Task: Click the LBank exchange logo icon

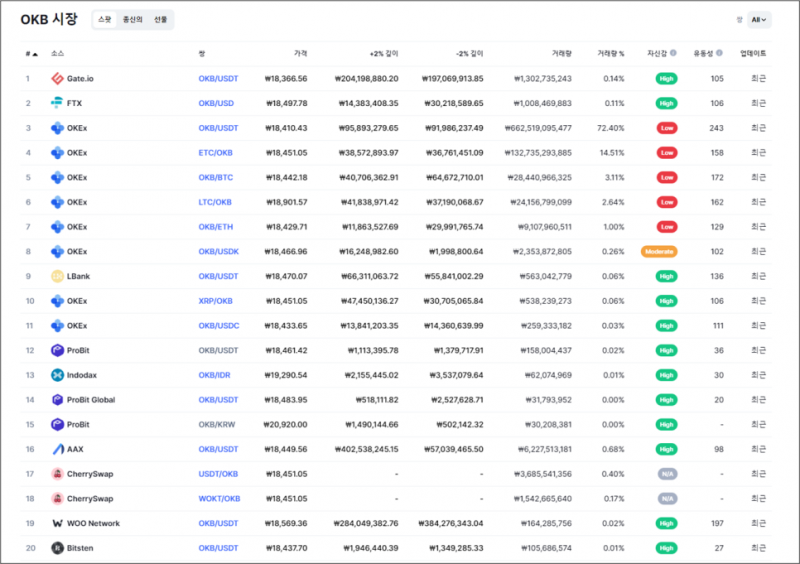Action: coord(57,276)
